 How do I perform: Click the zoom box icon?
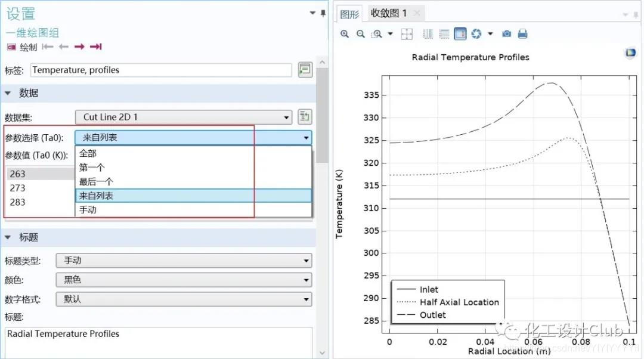click(377, 33)
